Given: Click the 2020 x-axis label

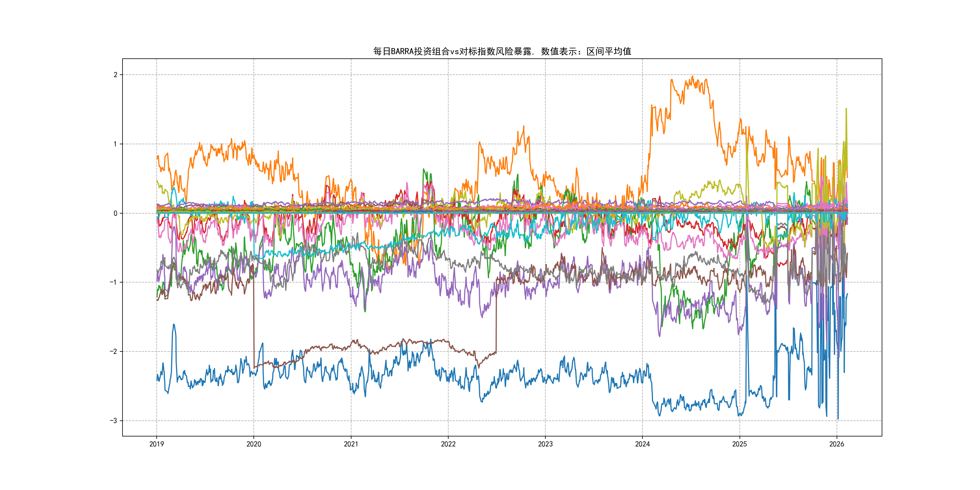Looking at the screenshot, I should tap(254, 444).
